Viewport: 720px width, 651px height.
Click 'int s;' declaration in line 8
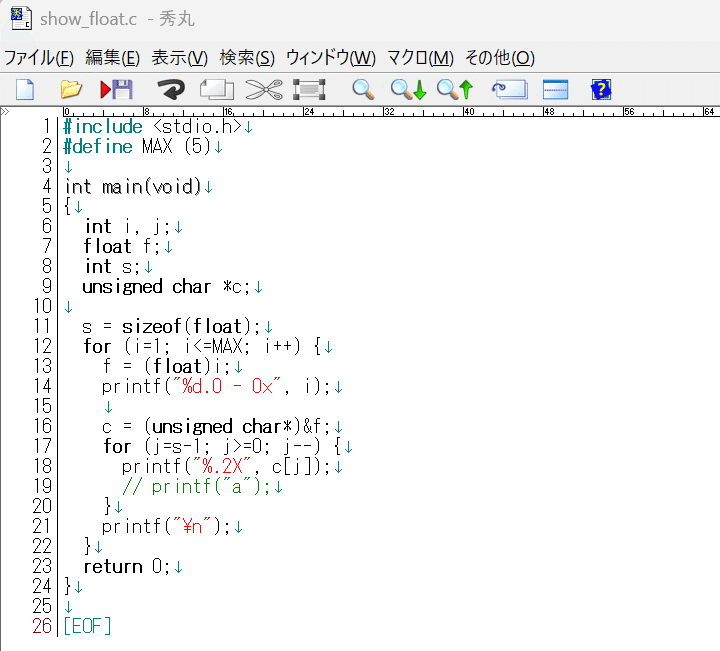(x=112, y=267)
